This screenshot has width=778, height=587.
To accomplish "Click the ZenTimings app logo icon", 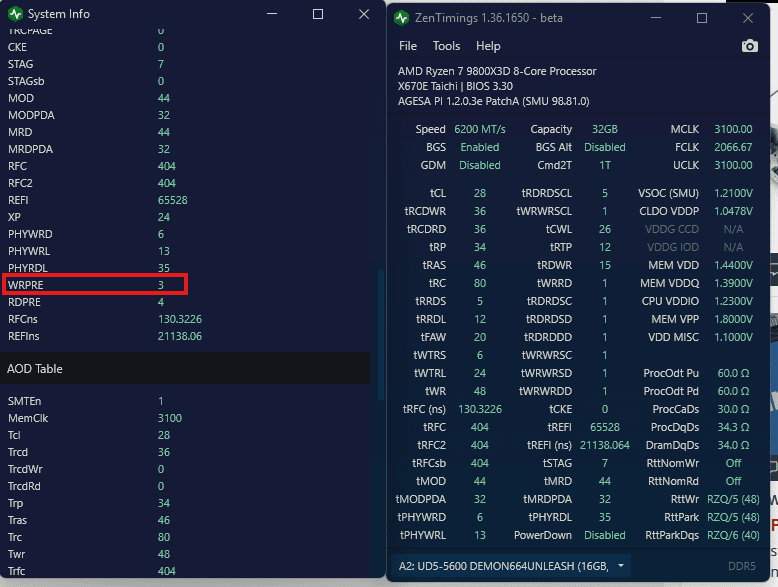I will coord(401,18).
